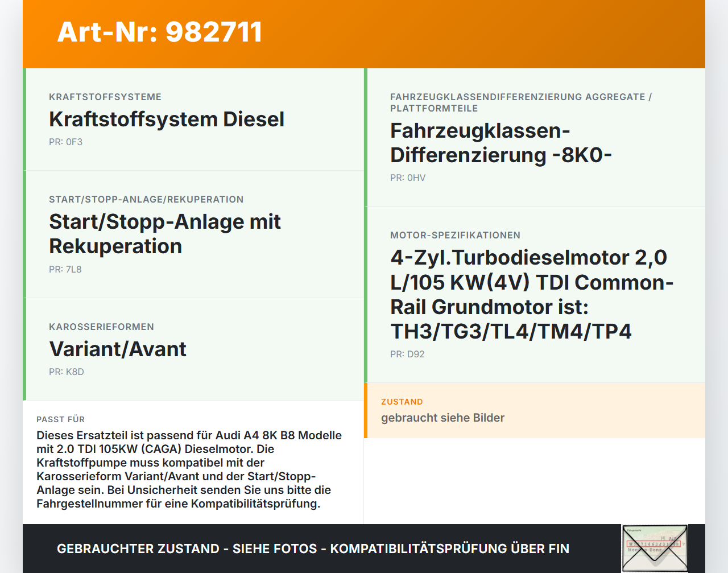Open the Start/Stopp-Anlage mit Rekuperation section
Screen dimensions: 728x573
coord(193,233)
